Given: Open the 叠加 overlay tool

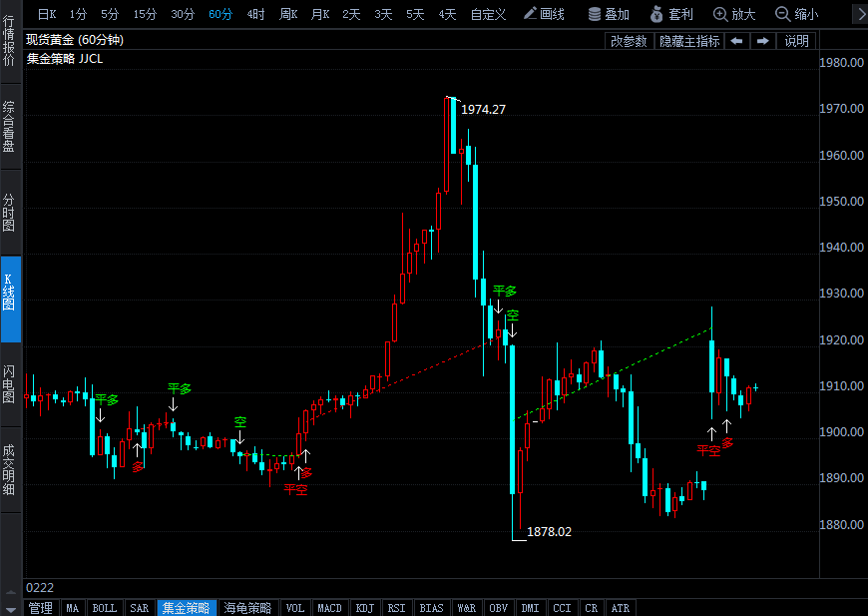Looking at the screenshot, I should [x=609, y=14].
